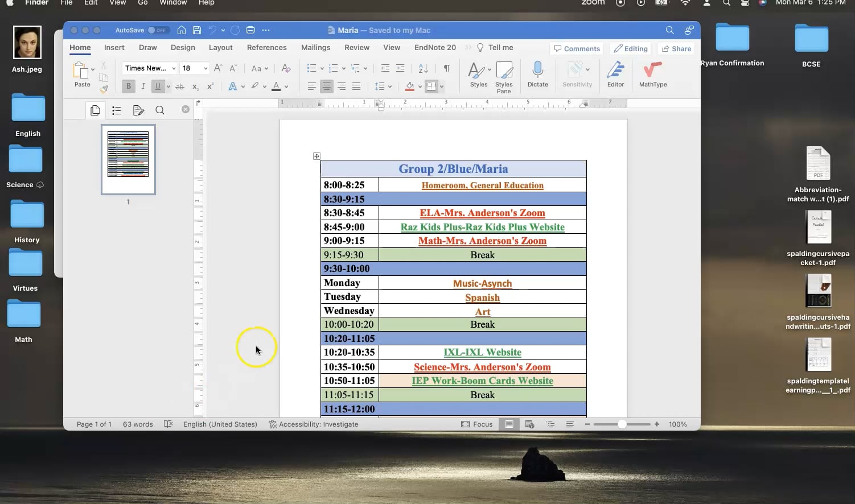Open the Home icon in title bar
Image resolution: width=855 pixels, height=504 pixels.
click(182, 30)
